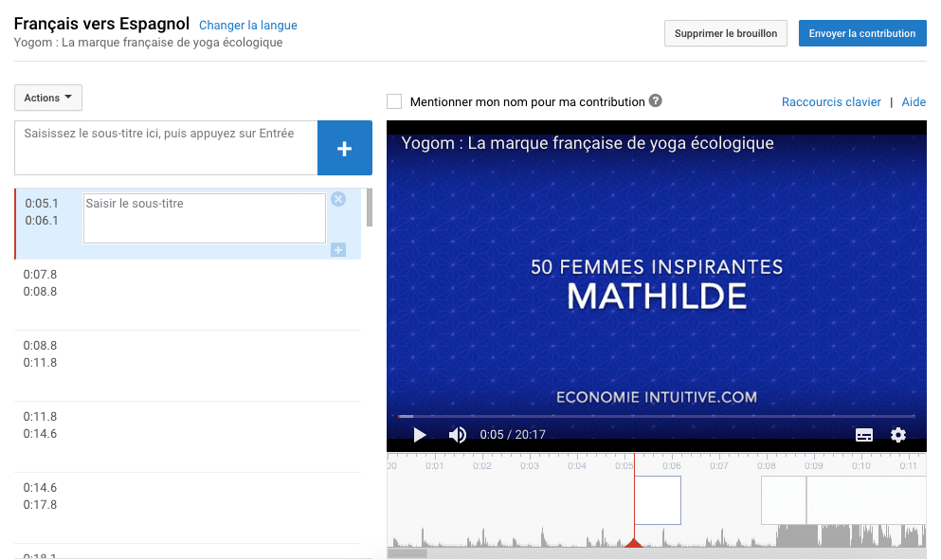941x560 pixels.
Task: Play the video
Action: (420, 435)
